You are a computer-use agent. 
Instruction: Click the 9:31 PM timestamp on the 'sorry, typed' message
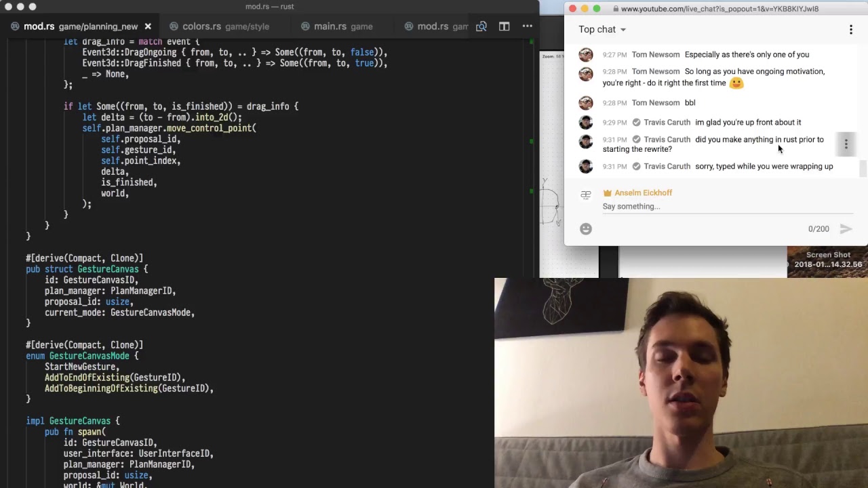pyautogui.click(x=614, y=167)
